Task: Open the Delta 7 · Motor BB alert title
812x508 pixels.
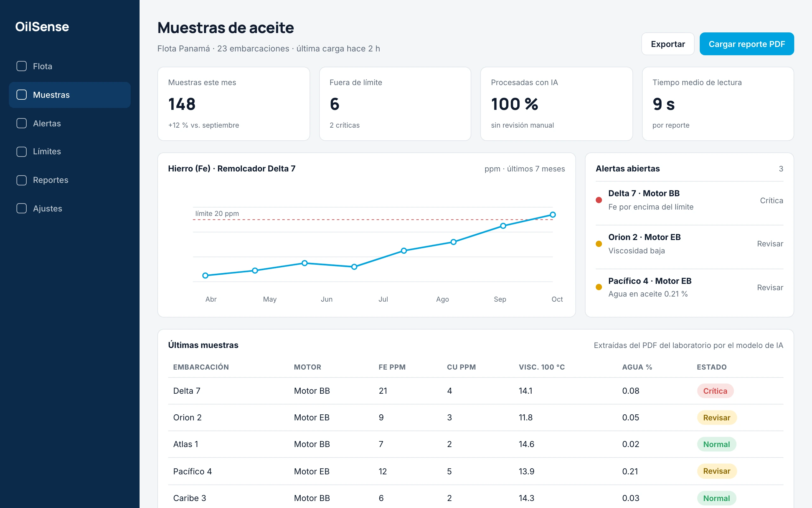Action: 644,193
